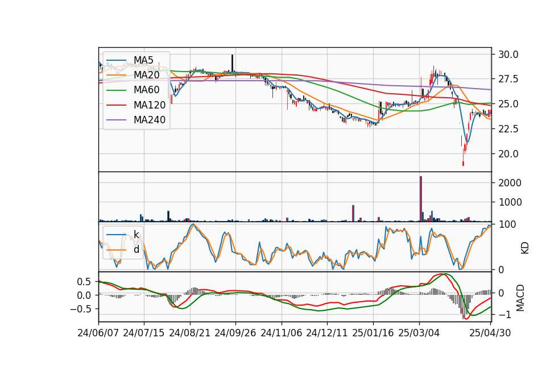Click the green MA60 legend line sample
Image resolution: width=546 pixels, height=392 pixels.
point(117,90)
